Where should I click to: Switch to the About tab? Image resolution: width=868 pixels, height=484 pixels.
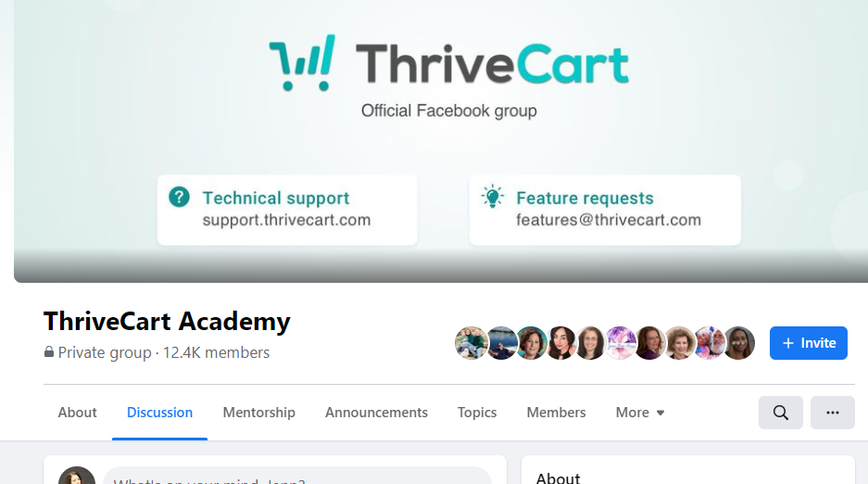78,413
